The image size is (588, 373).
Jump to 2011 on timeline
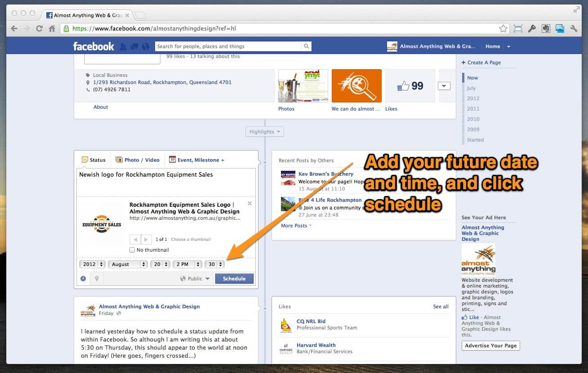(473, 109)
